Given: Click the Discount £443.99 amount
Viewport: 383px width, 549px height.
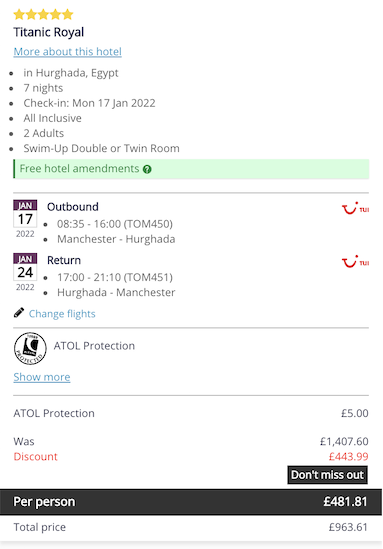Looking at the screenshot, I should point(348,457).
